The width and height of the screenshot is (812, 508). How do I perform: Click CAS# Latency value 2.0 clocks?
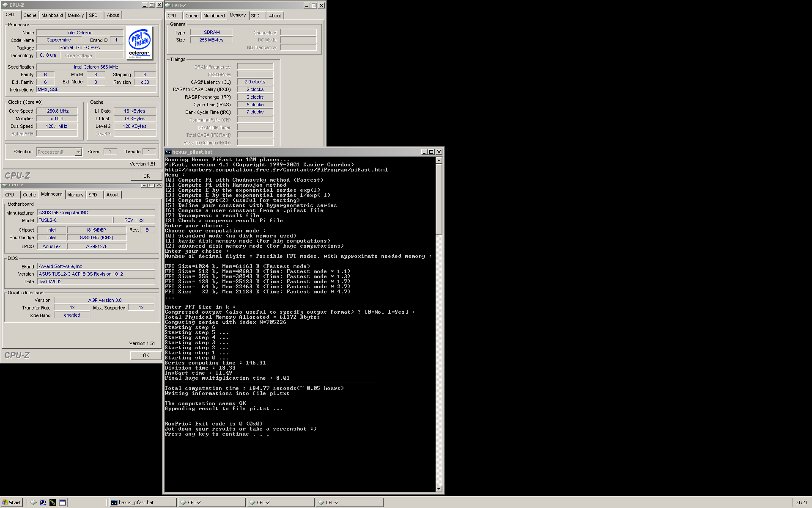coord(255,82)
